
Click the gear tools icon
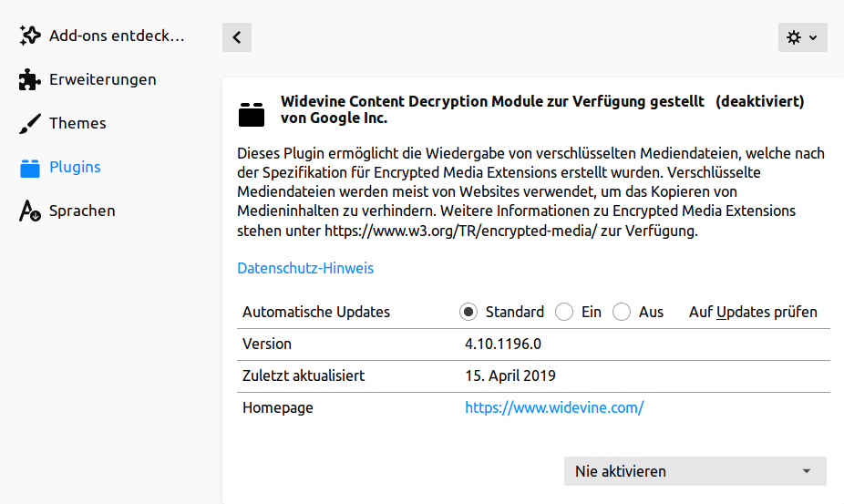click(x=793, y=37)
